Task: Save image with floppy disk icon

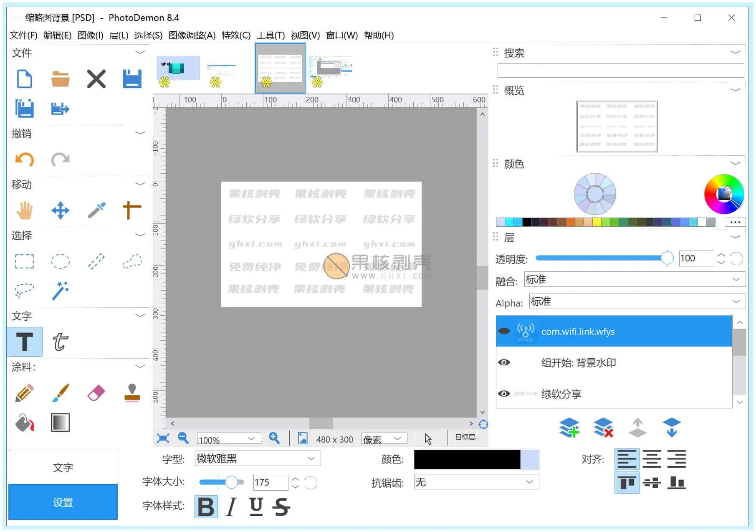Action: [x=132, y=79]
